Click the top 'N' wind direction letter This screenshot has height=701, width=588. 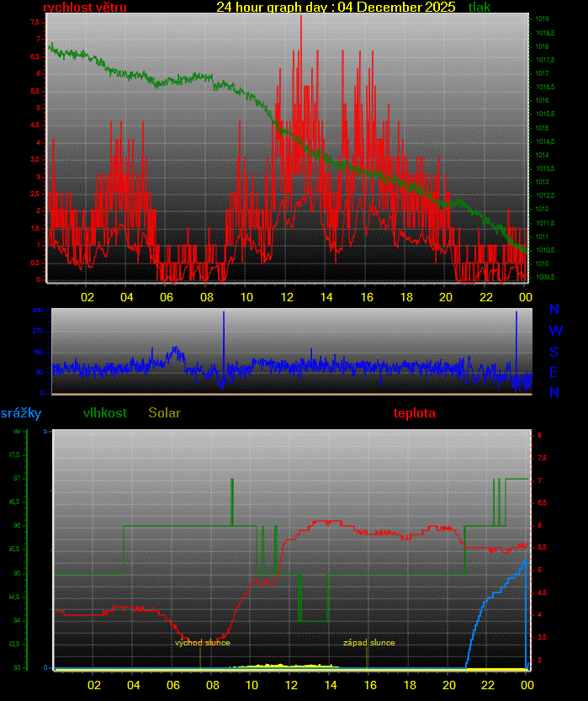tap(555, 311)
